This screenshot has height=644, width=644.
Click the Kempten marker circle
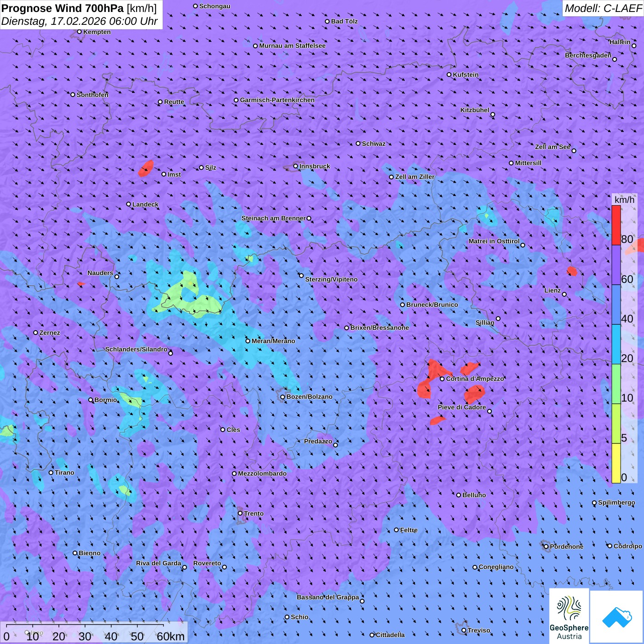(x=80, y=32)
